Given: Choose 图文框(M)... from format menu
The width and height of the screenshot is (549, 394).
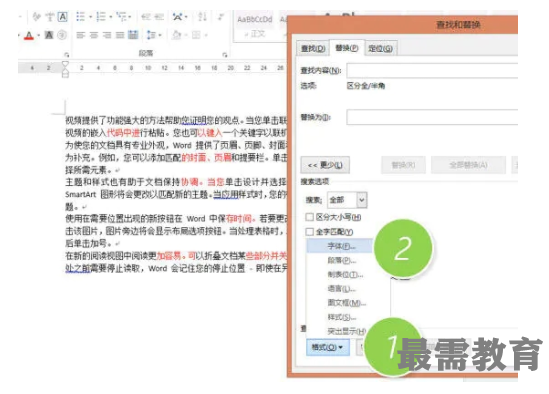Looking at the screenshot, I should [347, 303].
